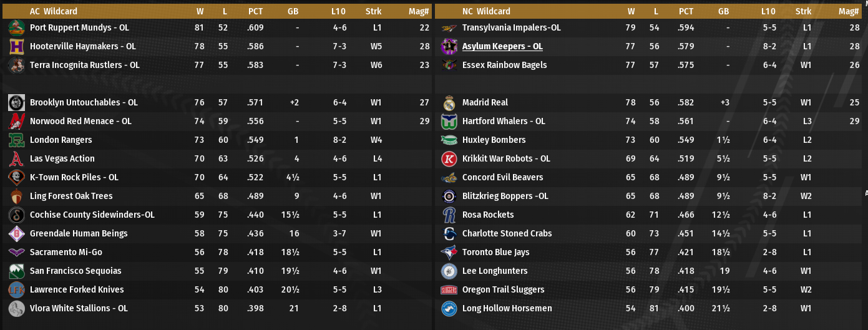Click the AC Wildcard W column header
Viewport: 868px width, 330px height.
tap(200, 11)
